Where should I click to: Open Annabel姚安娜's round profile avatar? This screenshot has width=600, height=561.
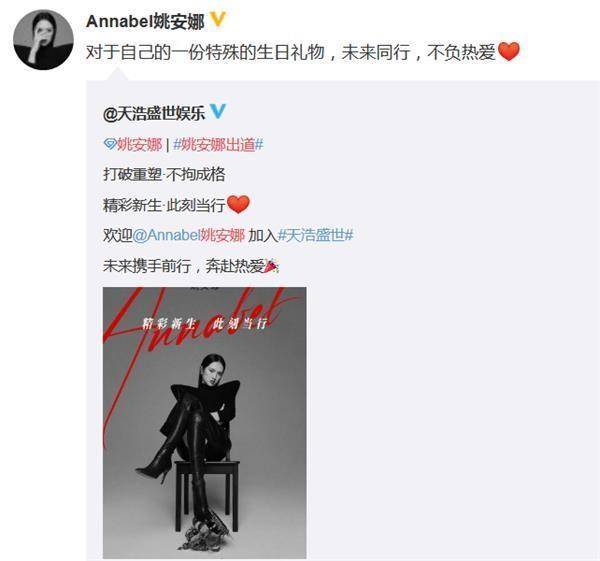click(43, 39)
